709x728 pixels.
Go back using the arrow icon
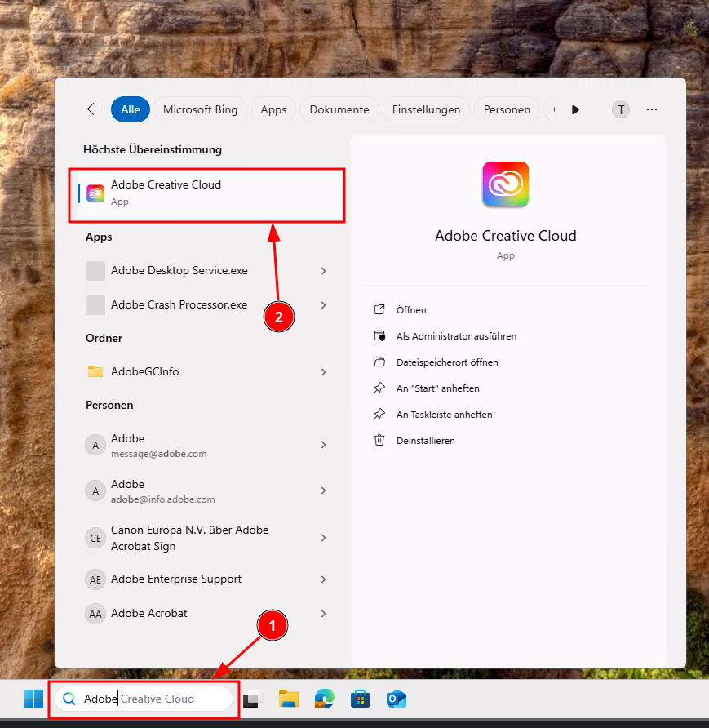point(94,109)
